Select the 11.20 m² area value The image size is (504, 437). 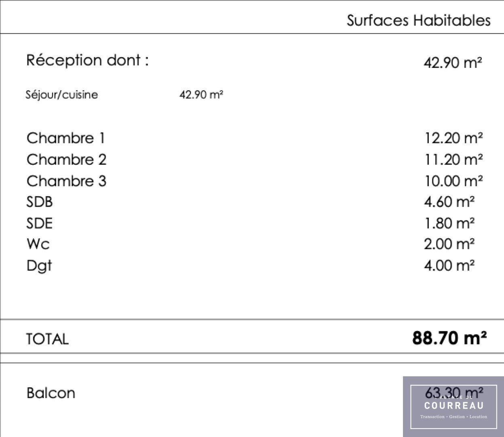pos(453,160)
